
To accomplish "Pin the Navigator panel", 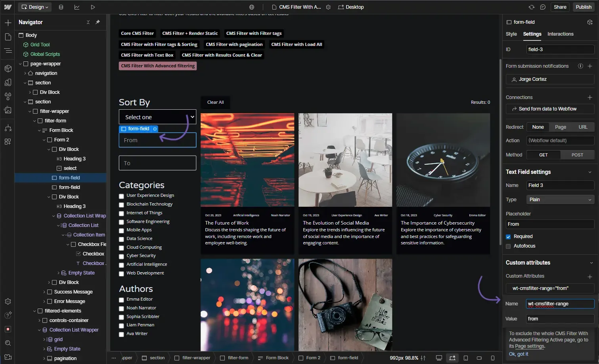I will 98,22.
